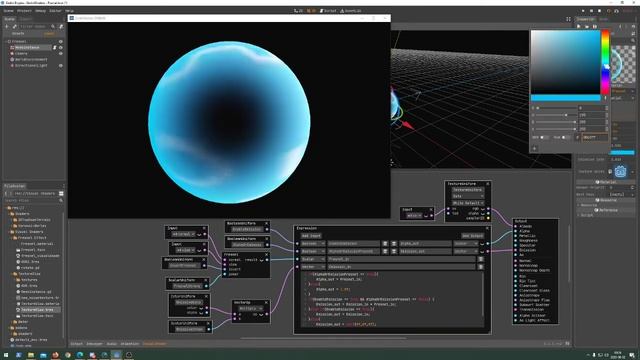The width and height of the screenshot is (640, 360).
Task: Click the Godot icon texture thumbnail in Inspector
Action: [x=620, y=171]
